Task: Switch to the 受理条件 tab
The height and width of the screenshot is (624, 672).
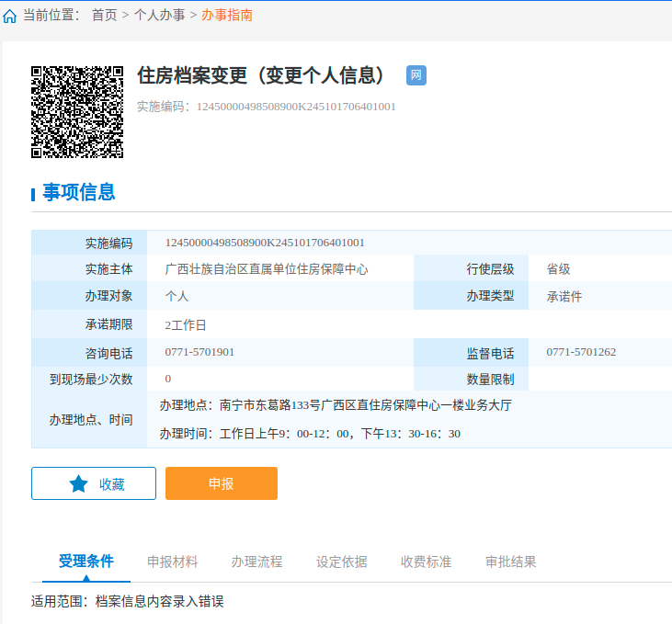Action: pyautogui.click(x=86, y=562)
